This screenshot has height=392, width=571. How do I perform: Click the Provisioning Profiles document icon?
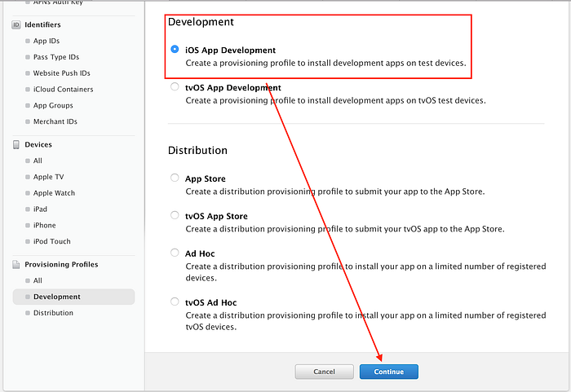[x=16, y=264]
